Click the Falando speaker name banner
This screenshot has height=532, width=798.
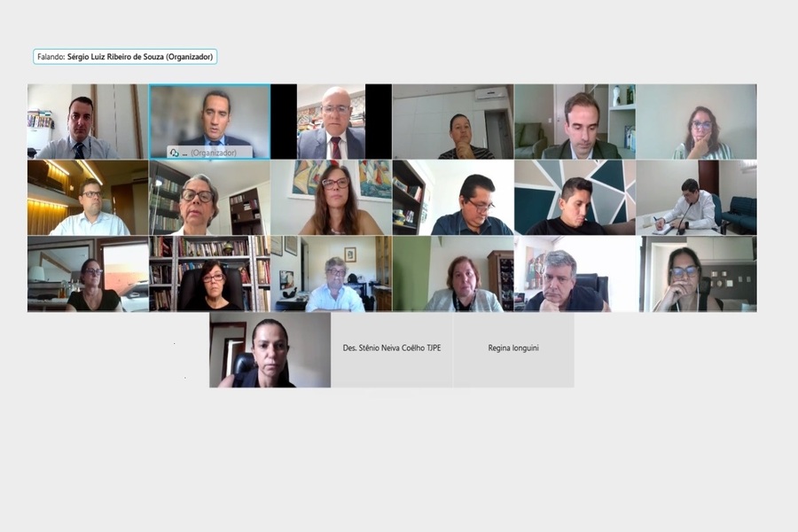click(x=125, y=57)
